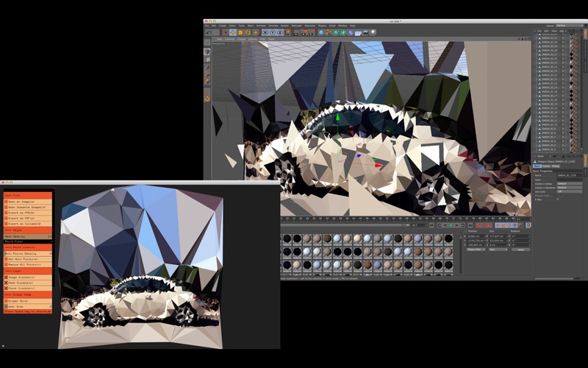This screenshot has width=588, height=368.
Task: Click the blue Deformer icon
Action: click(x=351, y=32)
